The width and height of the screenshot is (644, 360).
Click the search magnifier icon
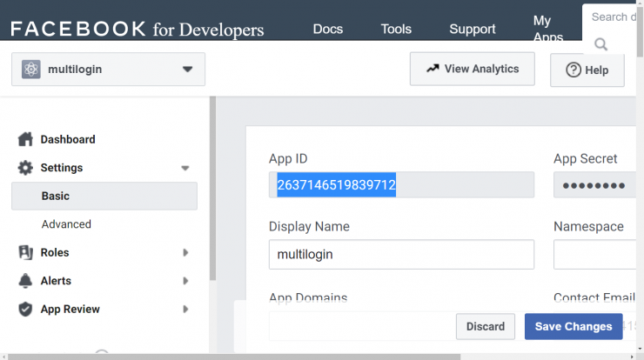pos(600,44)
